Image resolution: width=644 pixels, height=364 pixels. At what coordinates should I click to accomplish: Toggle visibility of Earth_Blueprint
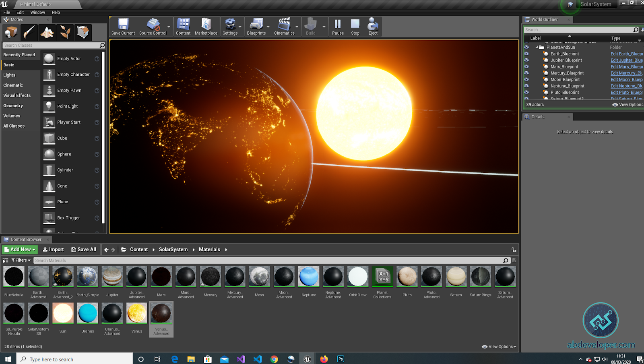pos(526,54)
